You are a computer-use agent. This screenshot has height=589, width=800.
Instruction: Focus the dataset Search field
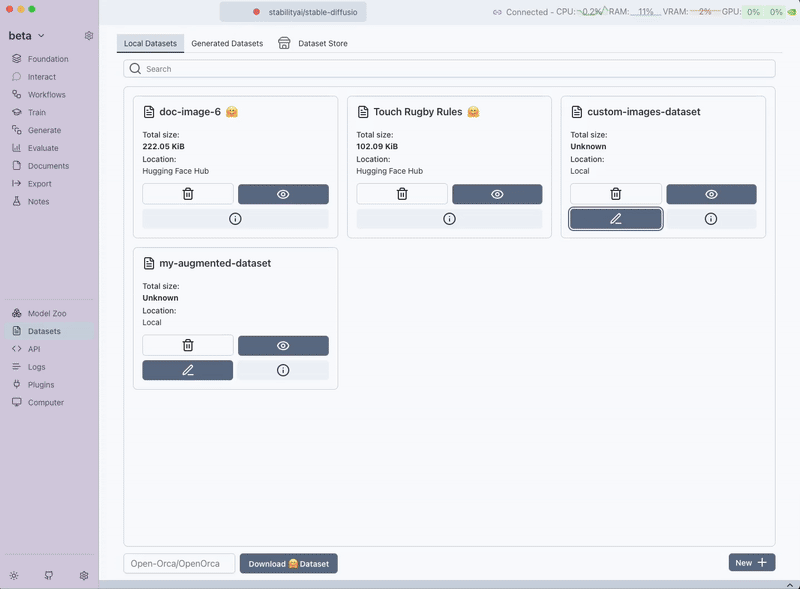450,69
